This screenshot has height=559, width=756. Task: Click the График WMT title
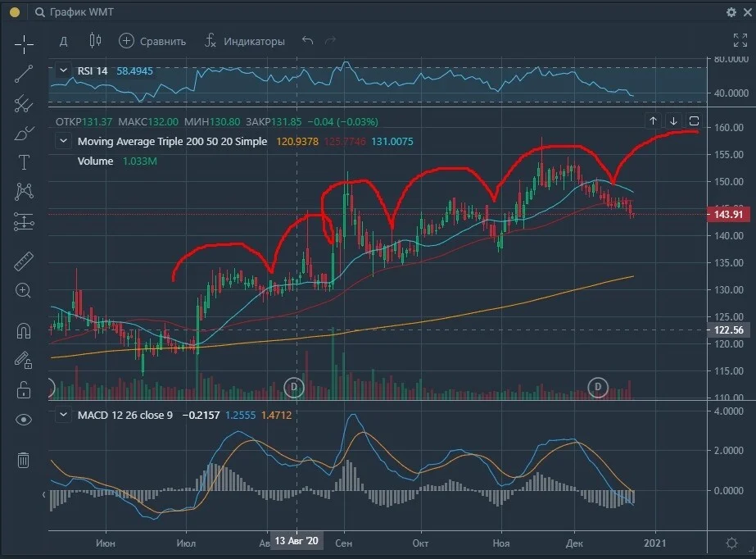pos(81,12)
